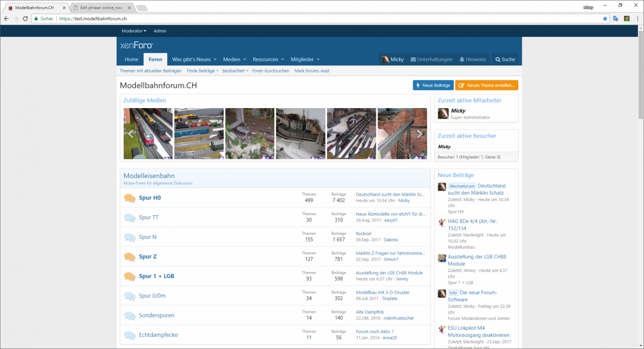Click the Spur H0 forum bubble icon
Screen dimensions: 644x349
[x=130, y=198]
